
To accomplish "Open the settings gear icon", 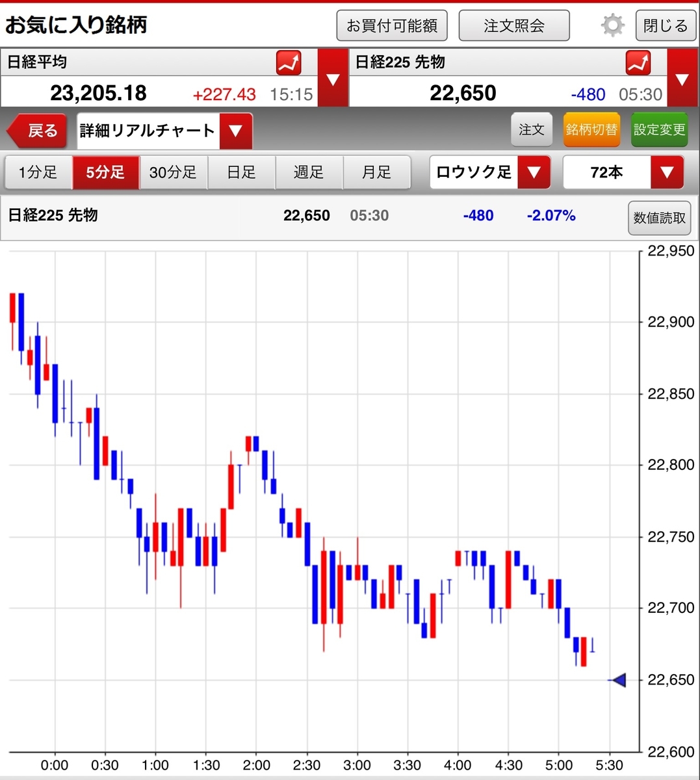I will (x=612, y=26).
